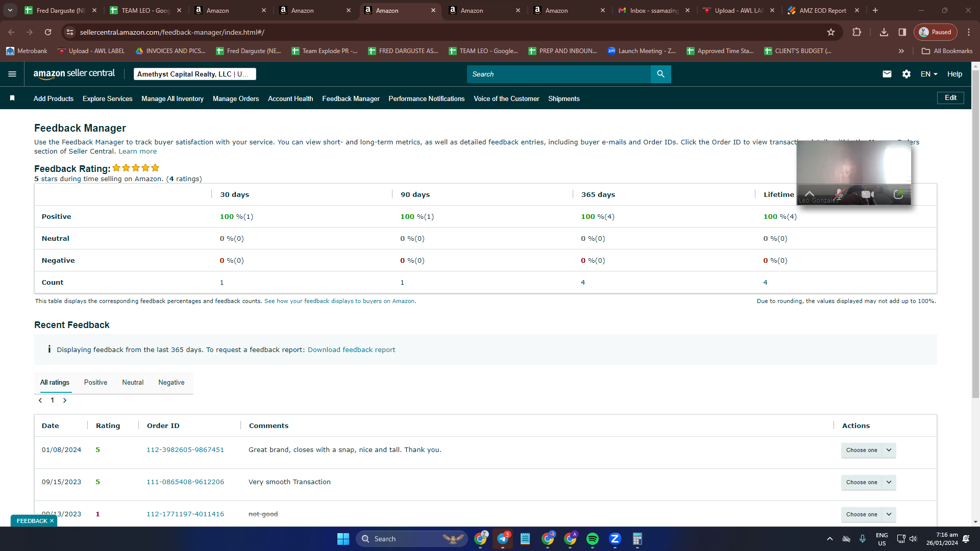Open the feedback display to buyers link
980x551 pixels.
pos(339,301)
